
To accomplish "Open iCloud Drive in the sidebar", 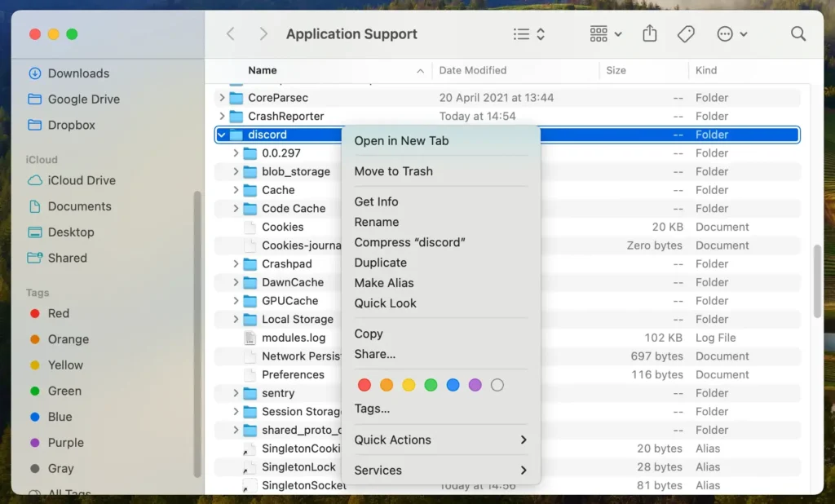I will (82, 180).
